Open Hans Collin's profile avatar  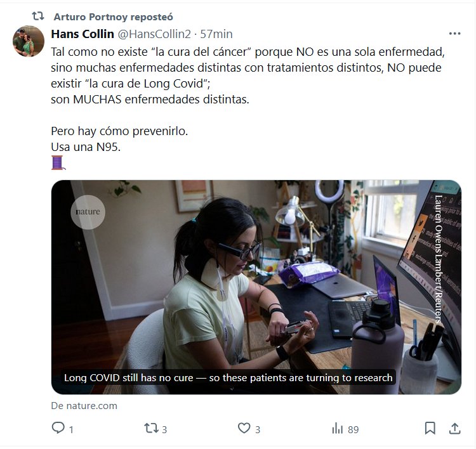tap(29, 42)
